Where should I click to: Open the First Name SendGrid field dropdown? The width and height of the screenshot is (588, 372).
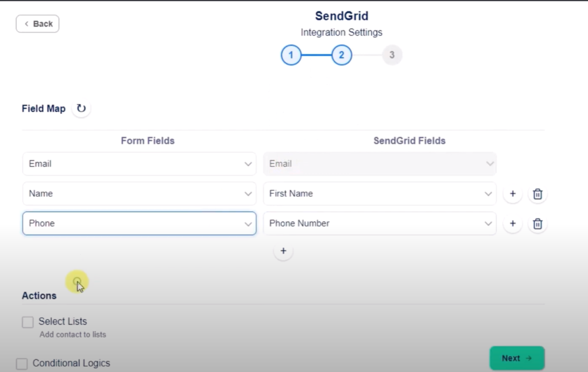(380, 194)
